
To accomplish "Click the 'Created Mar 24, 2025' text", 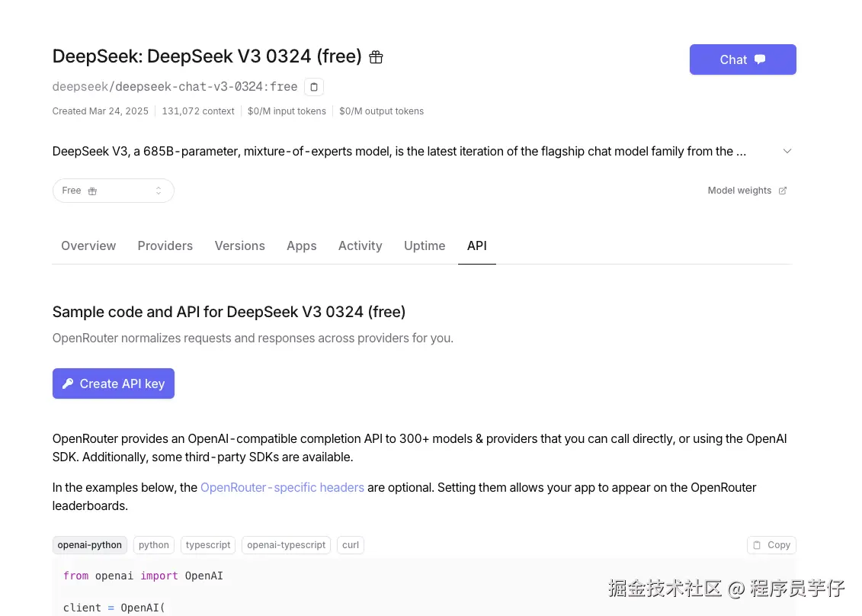I will pyautogui.click(x=100, y=111).
